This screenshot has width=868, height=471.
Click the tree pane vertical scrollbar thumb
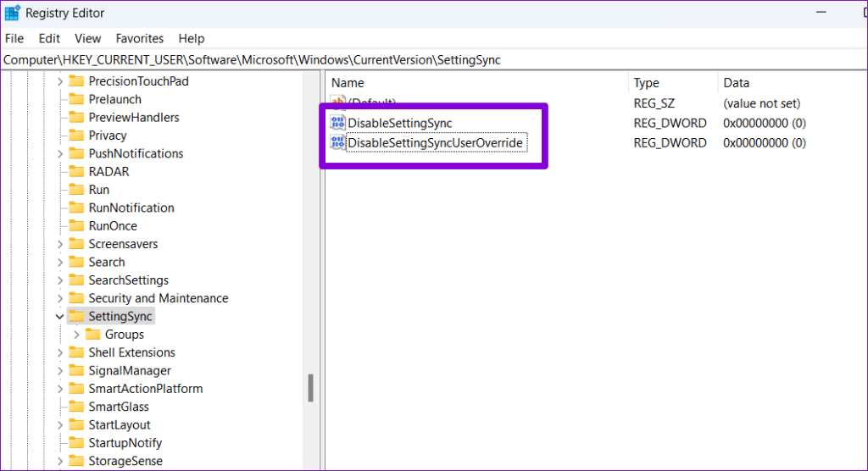pyautogui.click(x=310, y=388)
